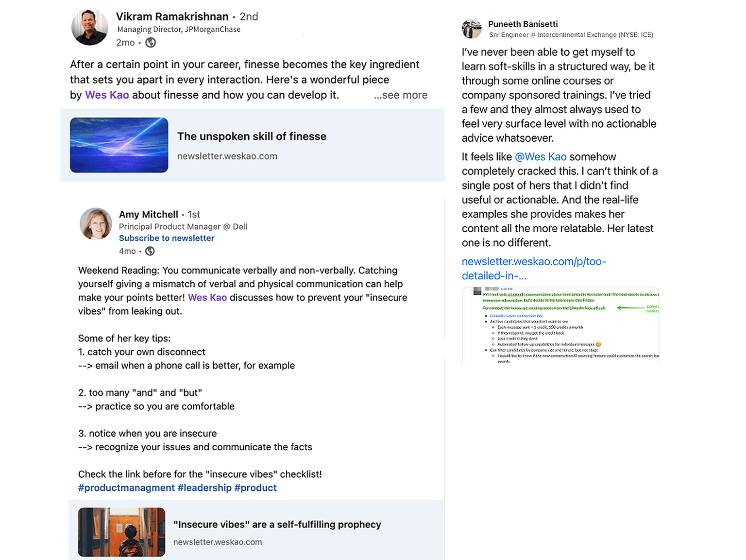This screenshot has height=560, width=746.
Task: Open the blue finesse article thumbnail
Action: 119,145
